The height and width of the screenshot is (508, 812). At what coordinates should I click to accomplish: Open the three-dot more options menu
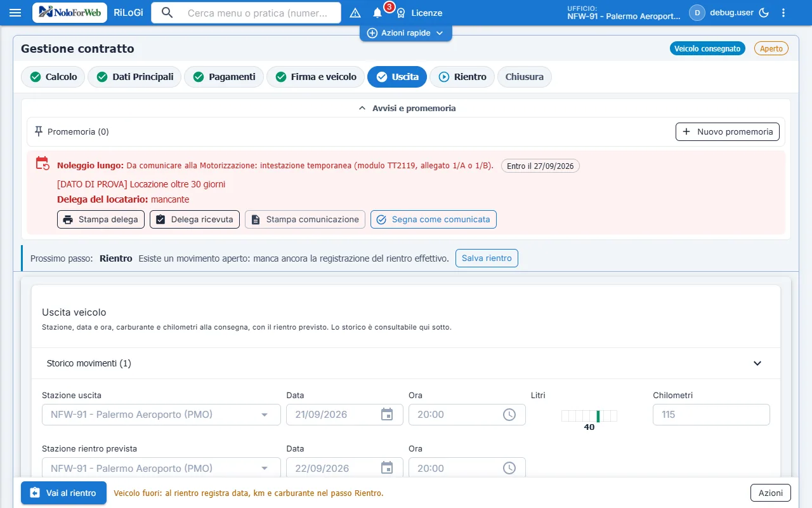pos(783,13)
